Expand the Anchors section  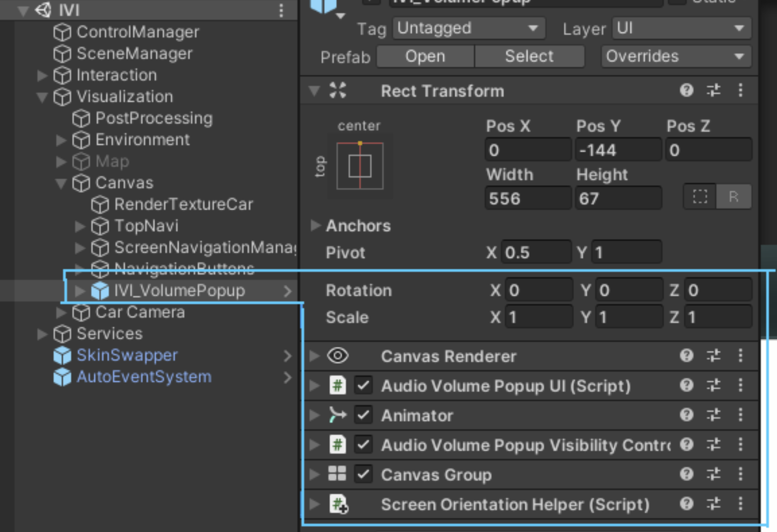pyautogui.click(x=315, y=226)
